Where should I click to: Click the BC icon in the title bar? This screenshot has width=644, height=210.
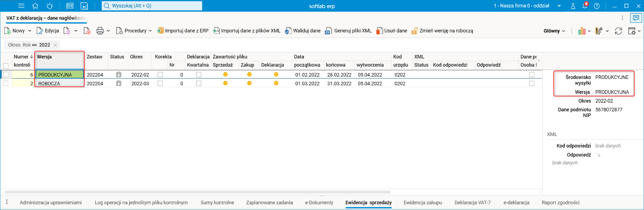(x=84, y=6)
